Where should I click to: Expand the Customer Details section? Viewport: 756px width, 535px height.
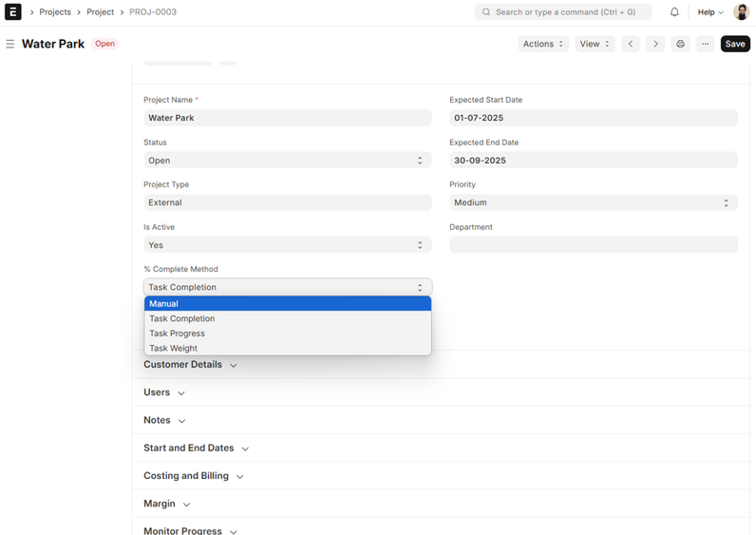pos(190,365)
